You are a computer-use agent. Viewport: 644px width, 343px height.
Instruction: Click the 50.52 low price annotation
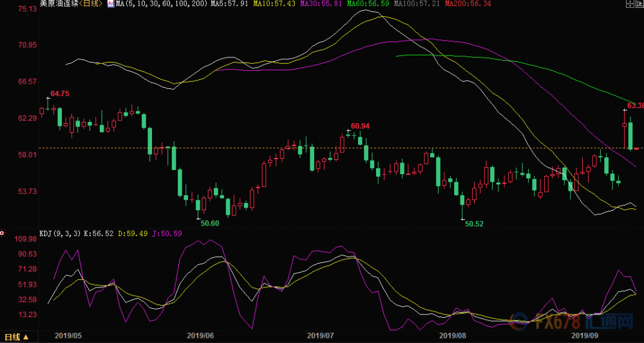pos(475,224)
